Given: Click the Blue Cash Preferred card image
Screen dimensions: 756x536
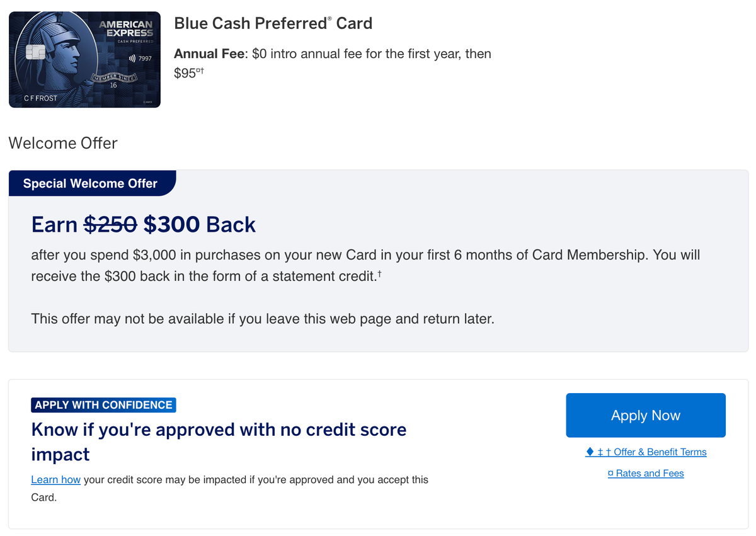Looking at the screenshot, I should 84,59.
